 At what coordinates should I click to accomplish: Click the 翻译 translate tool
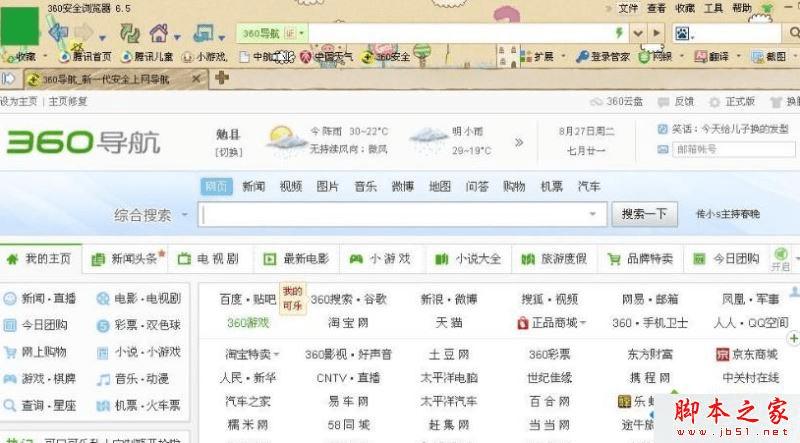click(x=712, y=57)
